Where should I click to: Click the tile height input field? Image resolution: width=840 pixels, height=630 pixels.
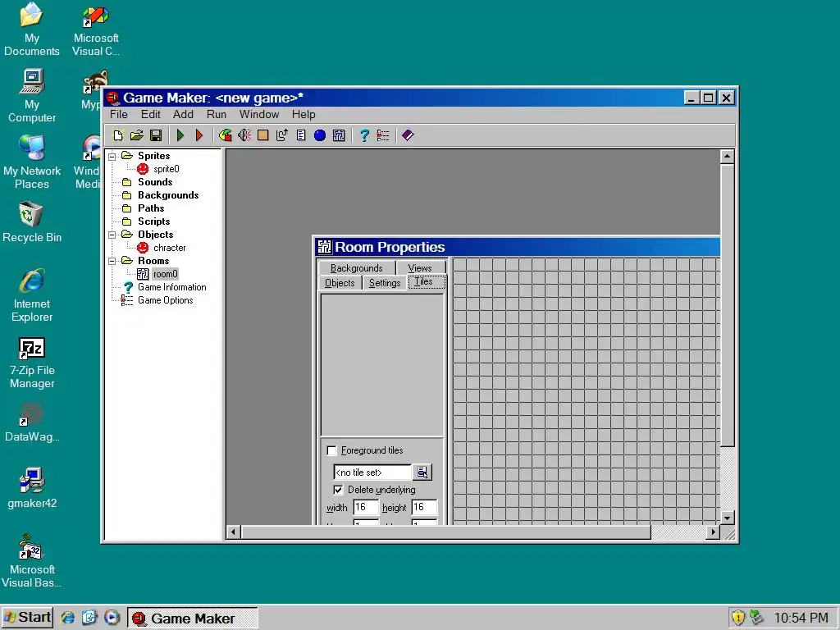[424, 507]
